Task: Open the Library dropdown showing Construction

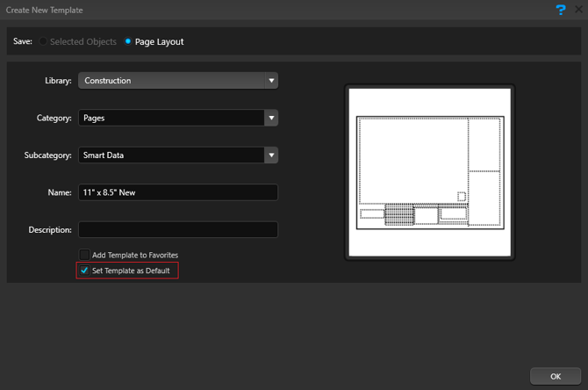Action: (x=178, y=80)
